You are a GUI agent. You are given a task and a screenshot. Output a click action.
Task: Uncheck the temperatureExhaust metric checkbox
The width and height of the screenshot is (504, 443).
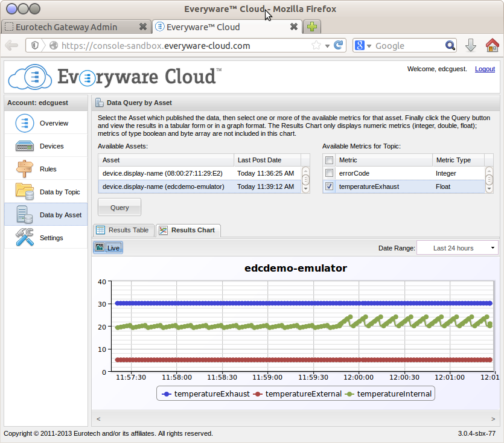pyautogui.click(x=329, y=186)
